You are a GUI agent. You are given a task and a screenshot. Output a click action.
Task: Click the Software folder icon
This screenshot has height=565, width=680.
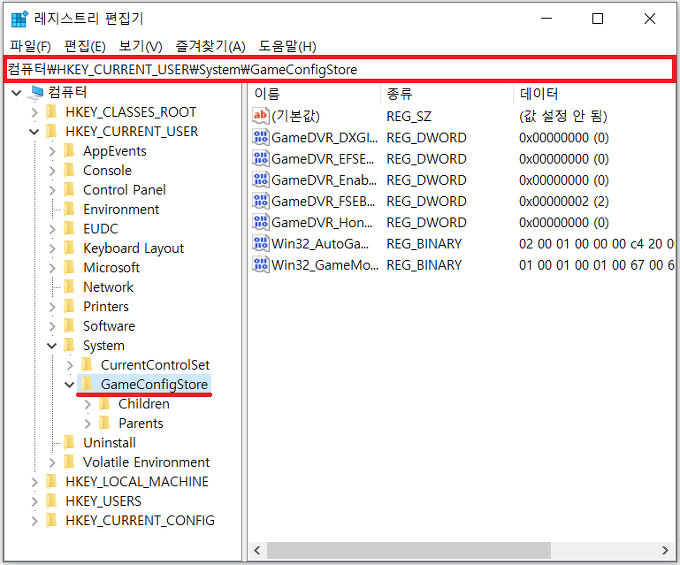69,326
